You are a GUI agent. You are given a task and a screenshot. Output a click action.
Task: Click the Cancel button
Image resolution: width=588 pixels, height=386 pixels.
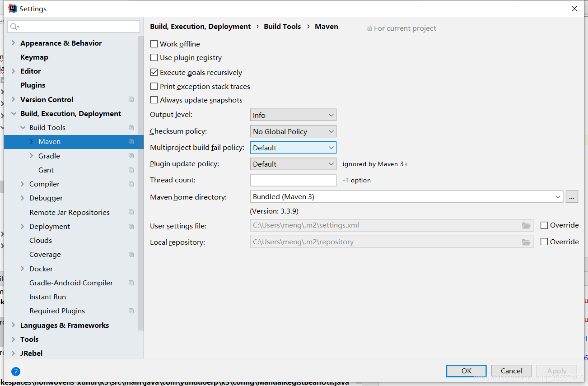pyautogui.click(x=512, y=371)
